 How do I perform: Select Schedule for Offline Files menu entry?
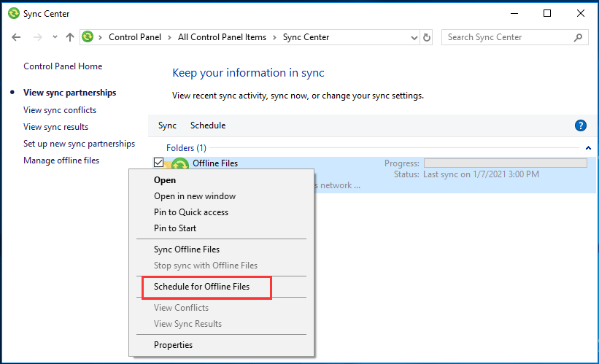click(x=201, y=287)
